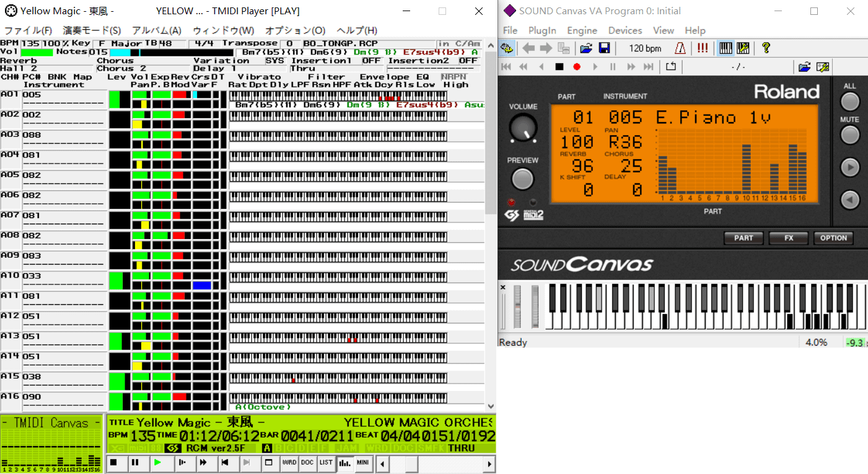
Task: Click the WRD icon in TMIDI bottom toolbar
Action: pyautogui.click(x=289, y=463)
